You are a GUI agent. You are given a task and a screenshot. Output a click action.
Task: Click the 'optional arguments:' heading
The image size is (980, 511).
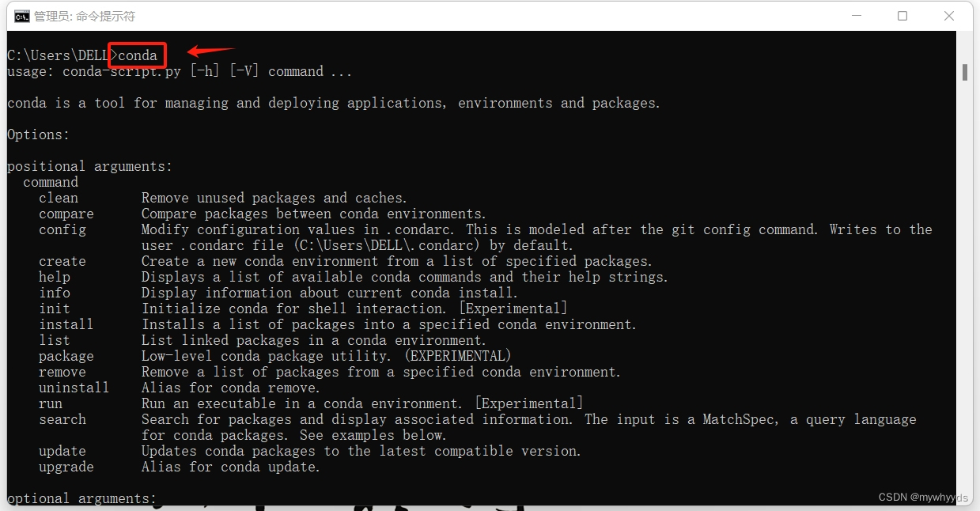tap(82, 498)
